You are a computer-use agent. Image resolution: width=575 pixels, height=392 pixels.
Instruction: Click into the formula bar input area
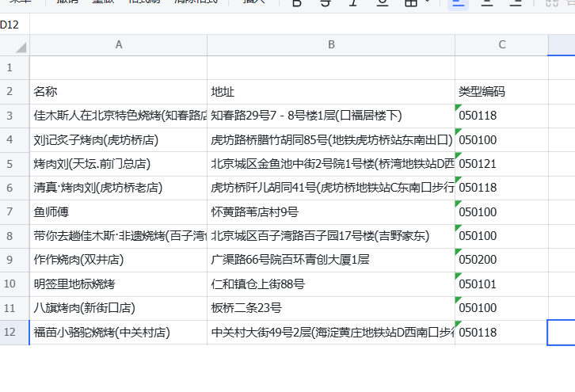click(303, 25)
